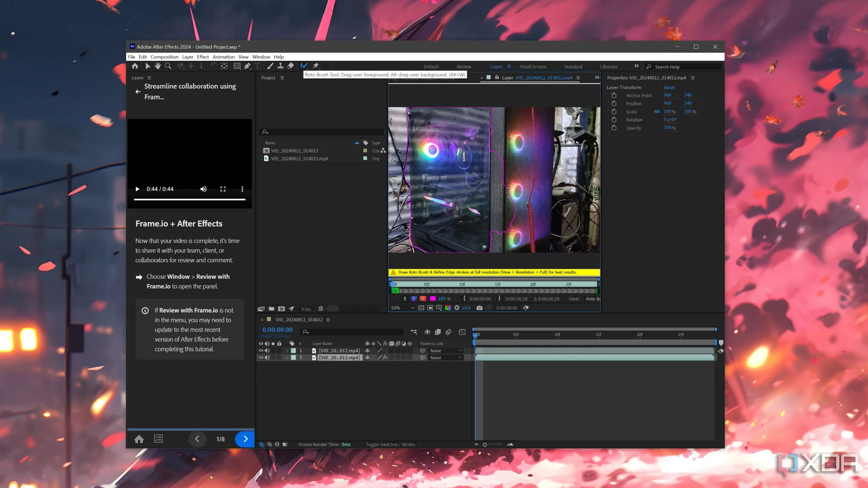The width and height of the screenshot is (868, 488).
Task: Click the New Composition icon in Project
Action: (x=282, y=309)
